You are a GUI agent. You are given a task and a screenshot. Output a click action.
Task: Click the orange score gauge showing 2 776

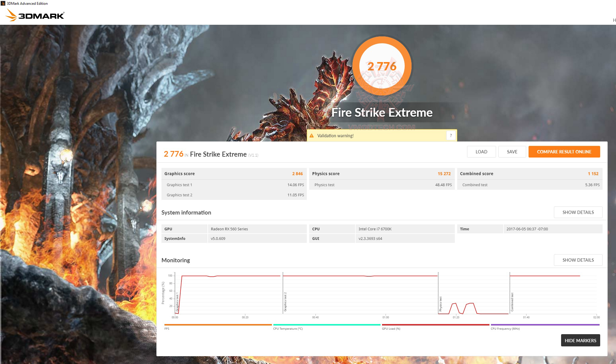[x=382, y=66]
